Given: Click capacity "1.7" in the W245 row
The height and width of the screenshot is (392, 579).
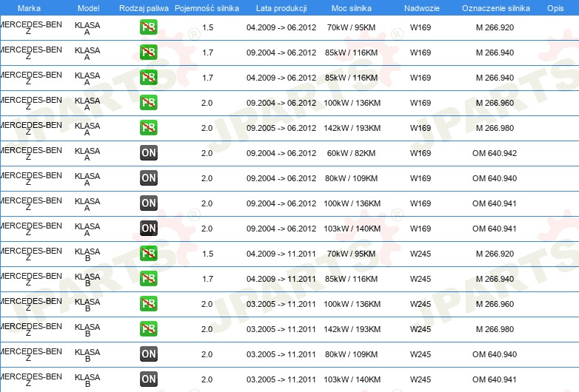Looking at the screenshot, I should [207, 279].
